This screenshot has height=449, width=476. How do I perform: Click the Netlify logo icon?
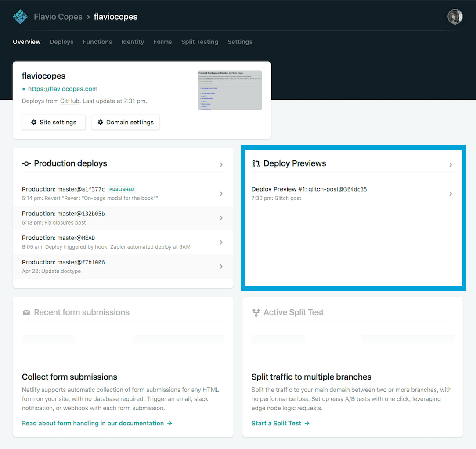pos(20,17)
